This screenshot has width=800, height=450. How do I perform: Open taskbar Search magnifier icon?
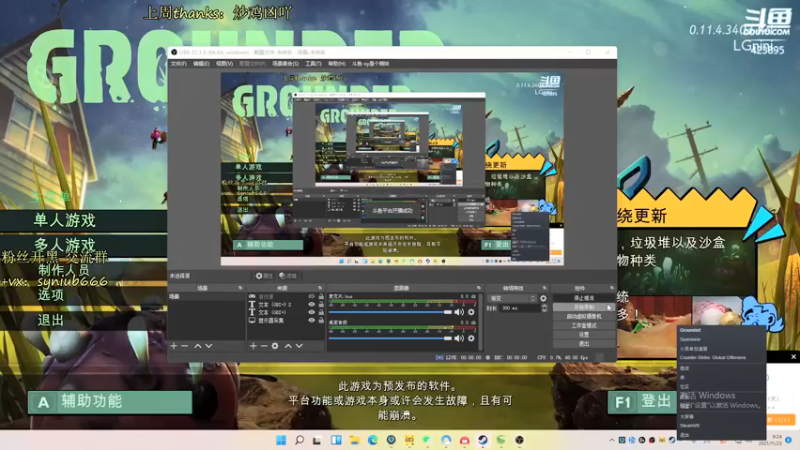click(299, 440)
